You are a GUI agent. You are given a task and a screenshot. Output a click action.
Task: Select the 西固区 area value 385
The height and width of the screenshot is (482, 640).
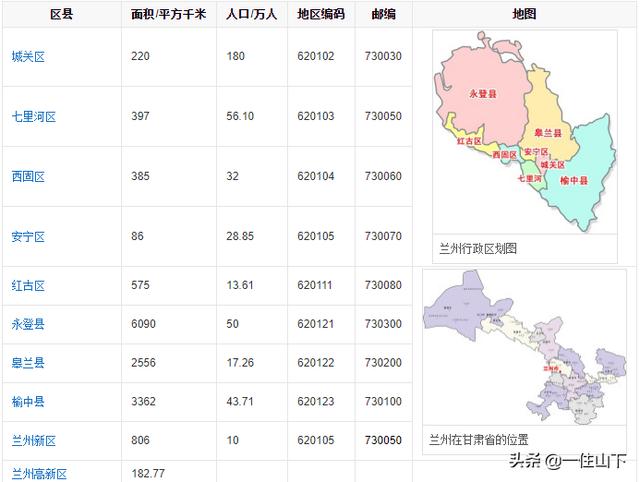(140, 176)
